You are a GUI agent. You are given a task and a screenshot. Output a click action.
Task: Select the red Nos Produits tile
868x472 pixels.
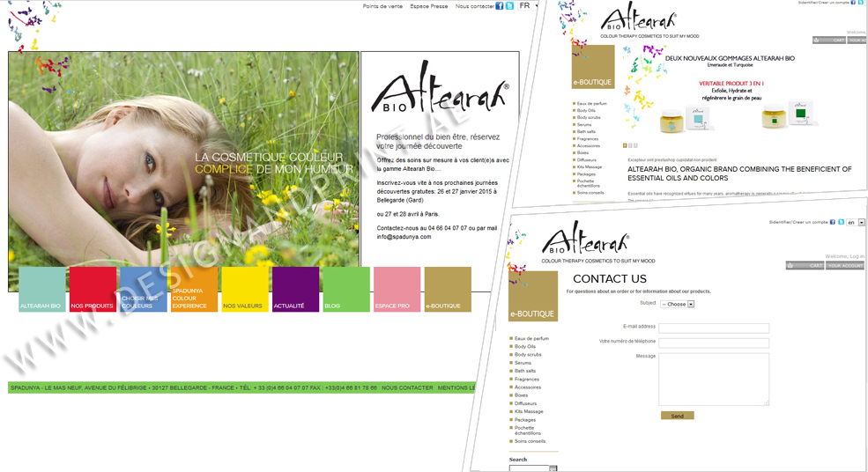(x=93, y=290)
